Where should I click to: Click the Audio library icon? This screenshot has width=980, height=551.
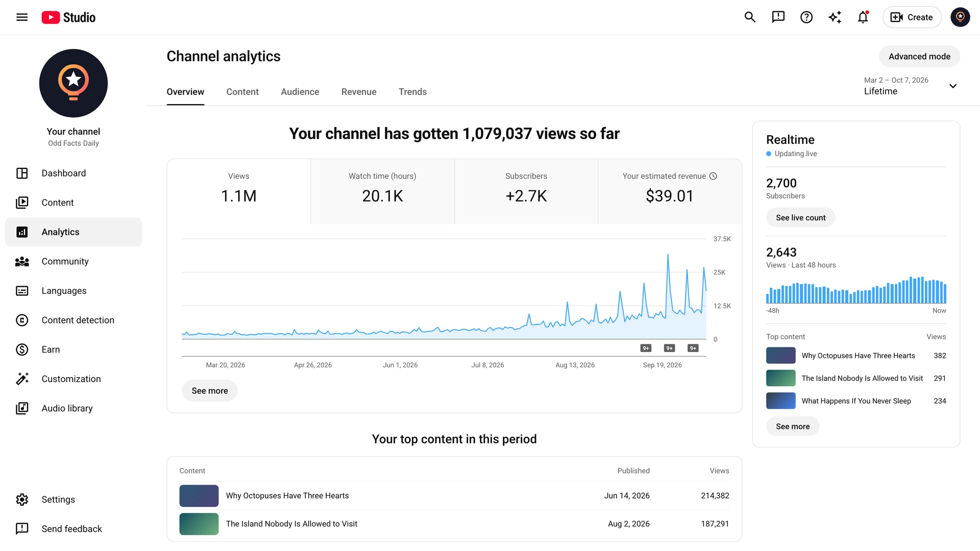tap(22, 408)
